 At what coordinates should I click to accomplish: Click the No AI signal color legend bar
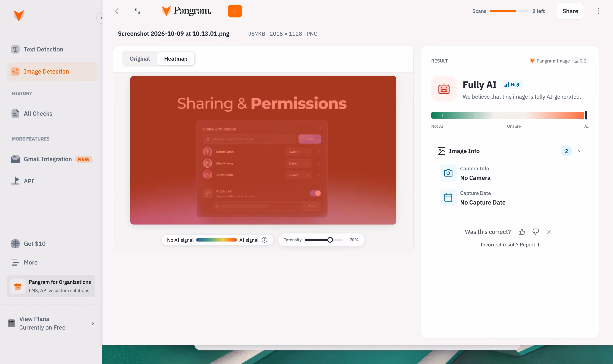[x=216, y=240]
